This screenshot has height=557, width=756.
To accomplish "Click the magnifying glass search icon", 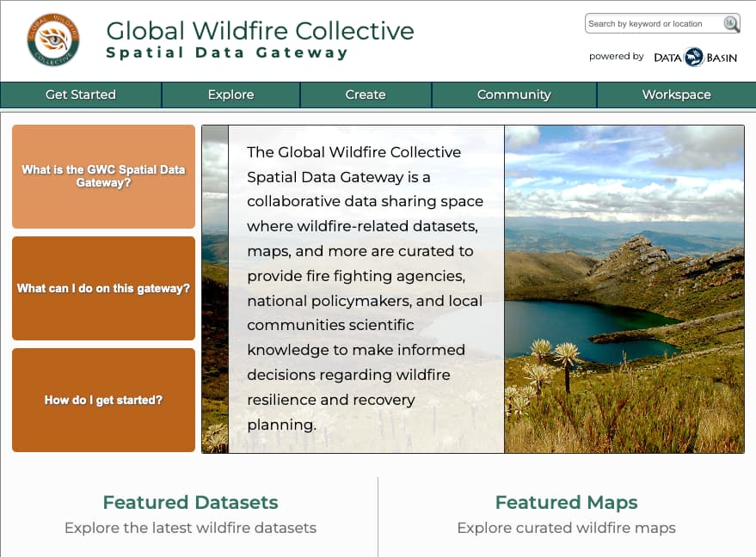I will coord(731,24).
